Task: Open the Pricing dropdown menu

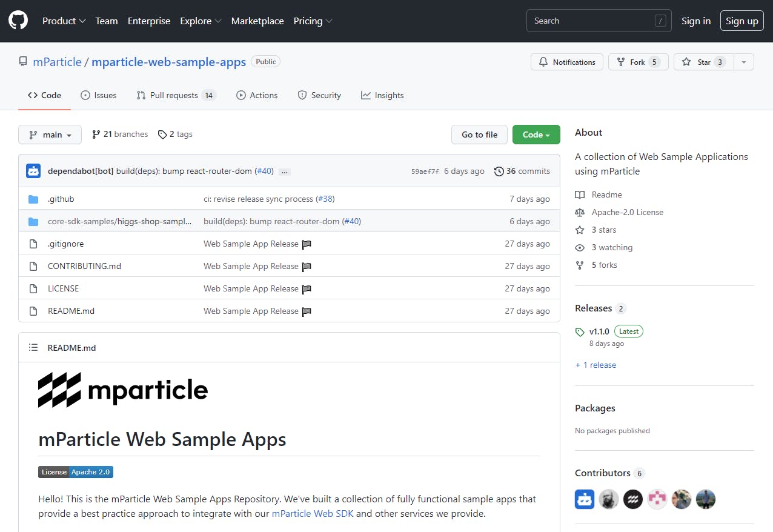Action: pyautogui.click(x=313, y=21)
